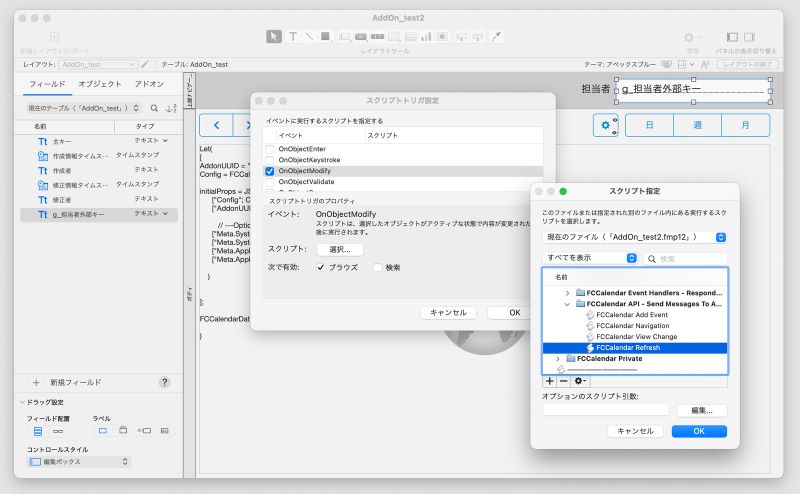Select the Chart tool in toolbar
Screen dimensions: 800x494
(426, 36)
